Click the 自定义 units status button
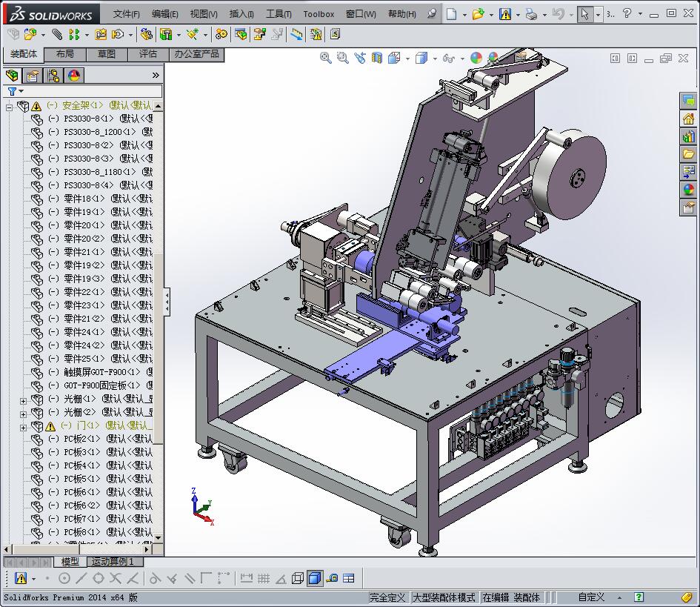Image resolution: width=700 pixels, height=607 pixels. click(591, 597)
